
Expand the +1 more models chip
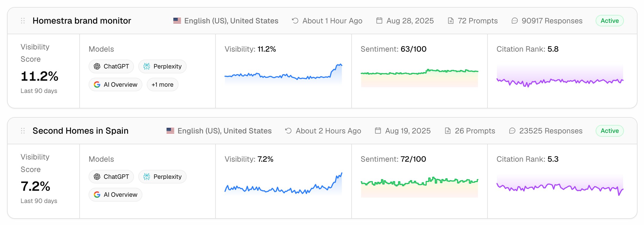[162, 85]
